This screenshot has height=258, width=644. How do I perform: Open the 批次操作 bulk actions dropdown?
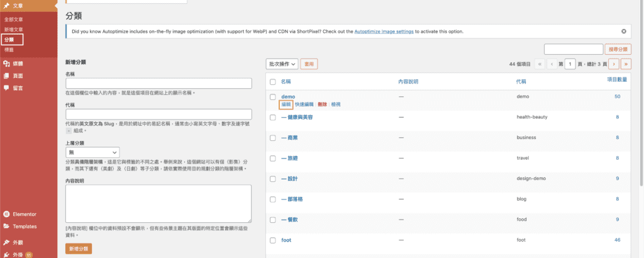tap(282, 64)
